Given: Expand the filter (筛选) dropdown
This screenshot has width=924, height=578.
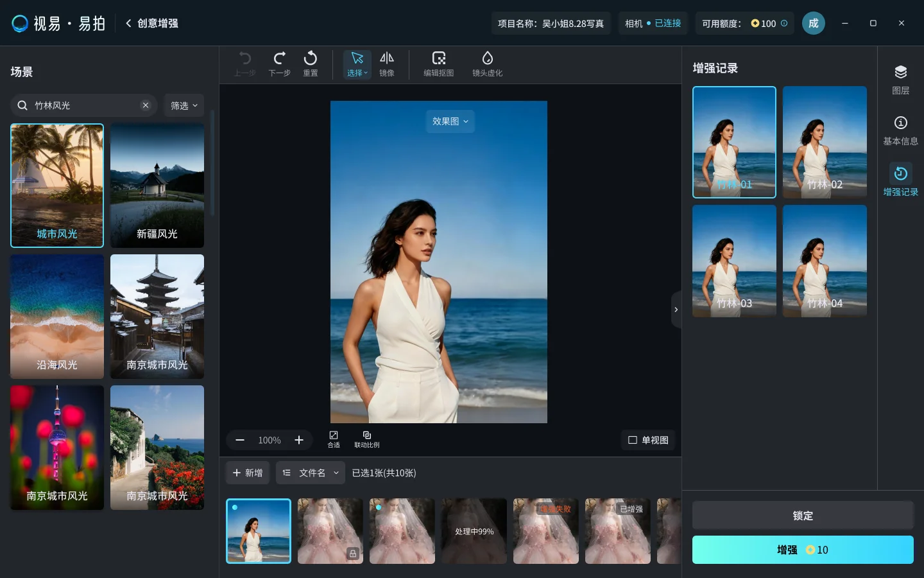Looking at the screenshot, I should tap(184, 105).
